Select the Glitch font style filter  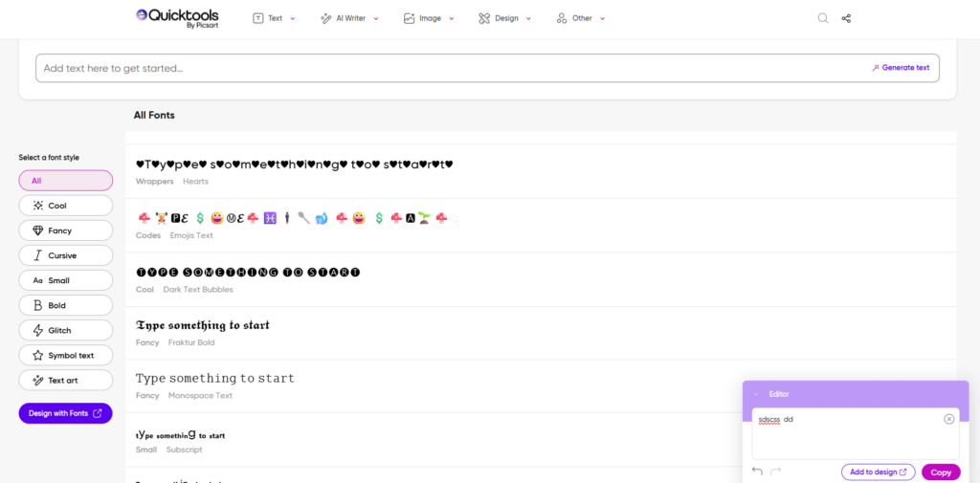click(66, 331)
